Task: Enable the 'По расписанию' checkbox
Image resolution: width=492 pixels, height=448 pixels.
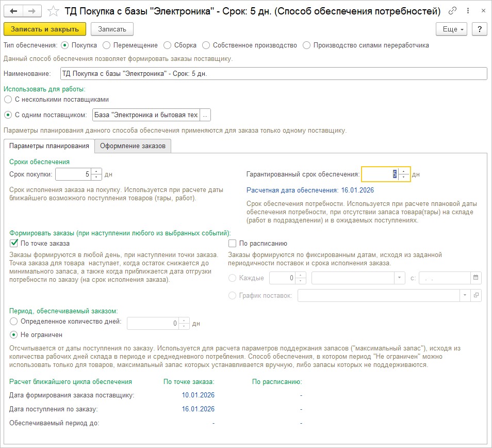Action: point(232,244)
